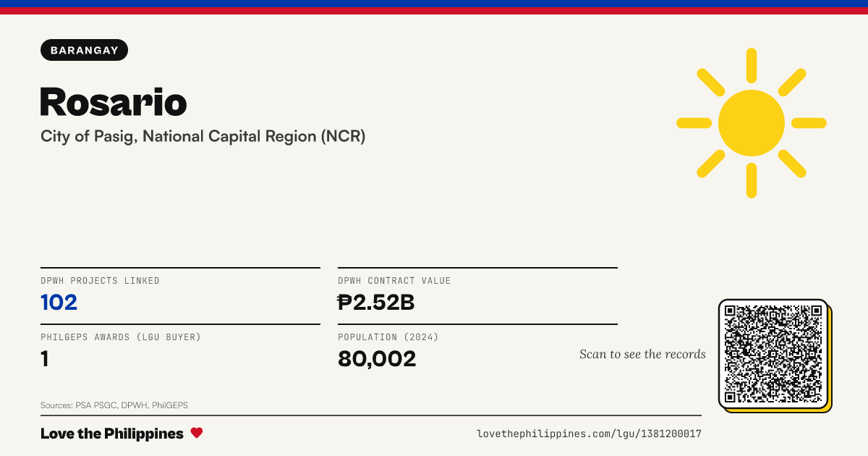Click the population figure 80,002
Viewport: 868px width, 456px height.
point(377,359)
